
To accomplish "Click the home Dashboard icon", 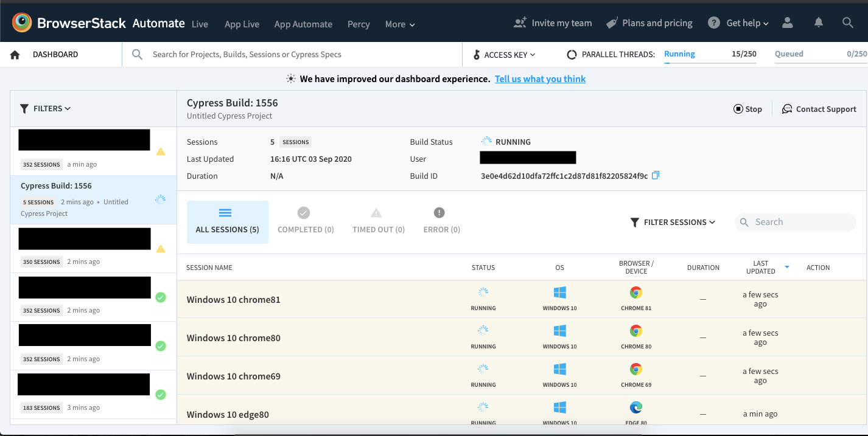I will tap(15, 54).
